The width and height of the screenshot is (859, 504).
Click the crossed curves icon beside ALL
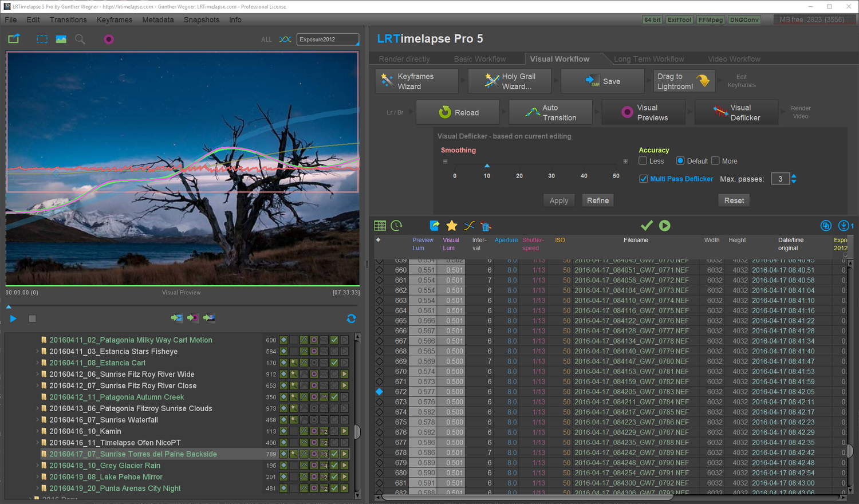click(x=285, y=40)
